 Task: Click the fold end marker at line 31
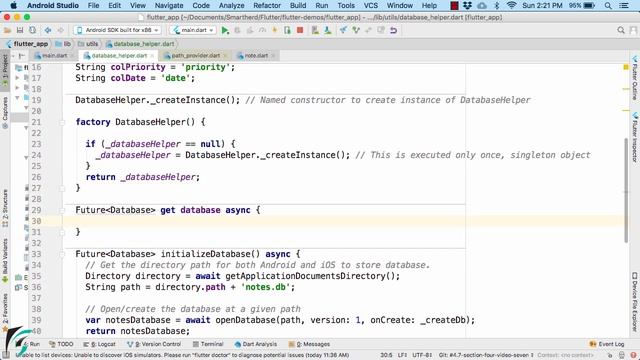click(x=62, y=232)
